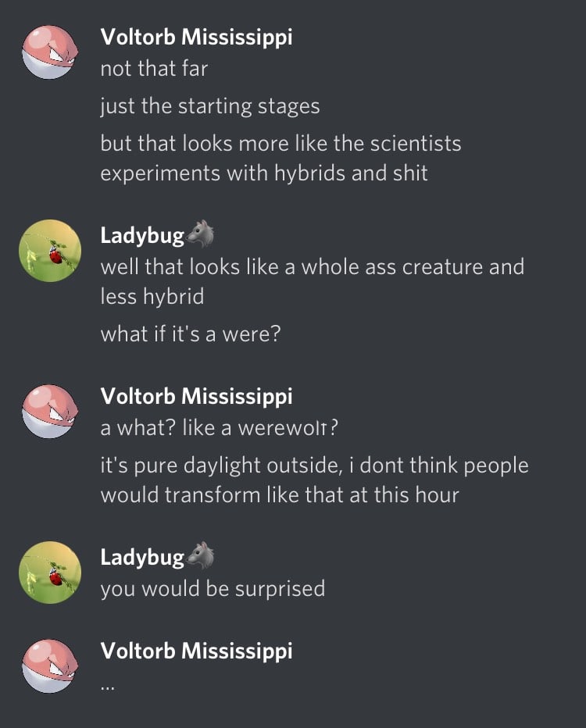Viewport: 586px width, 728px height.
Task: Open Voltorb avatar beside 'a what? like a werewolf?'
Action: click(x=50, y=412)
